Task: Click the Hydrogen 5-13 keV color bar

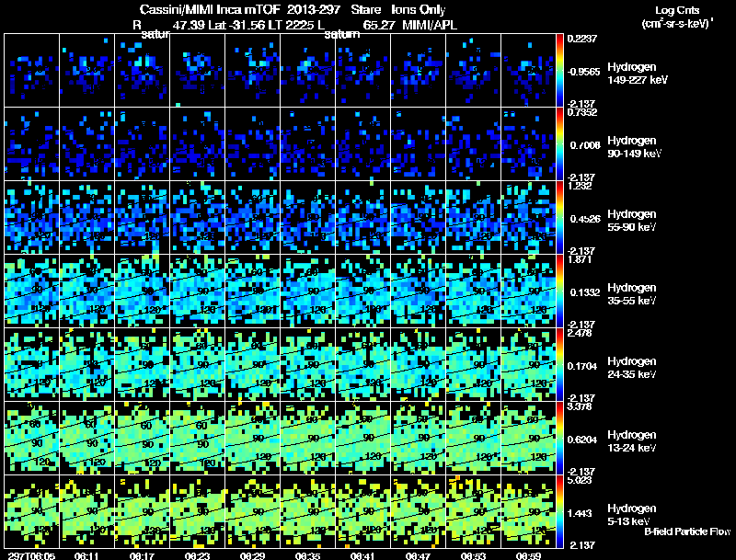Action: coord(560,512)
